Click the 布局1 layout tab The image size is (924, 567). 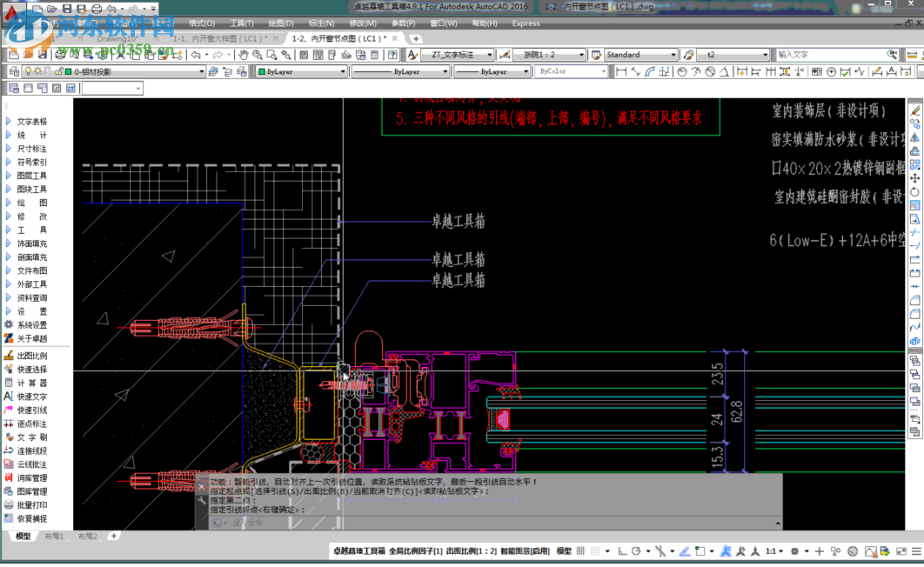coord(55,537)
